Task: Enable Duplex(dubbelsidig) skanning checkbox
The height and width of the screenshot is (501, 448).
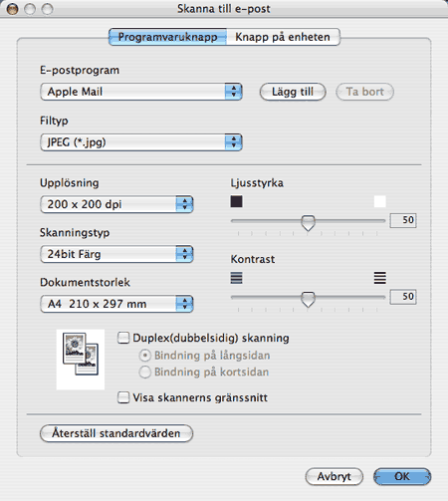Action: 123,338
